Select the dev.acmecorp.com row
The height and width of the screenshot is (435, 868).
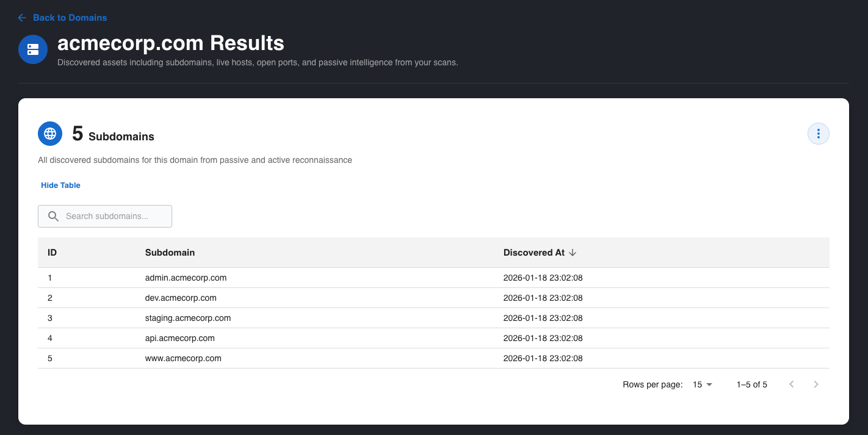tap(181, 298)
